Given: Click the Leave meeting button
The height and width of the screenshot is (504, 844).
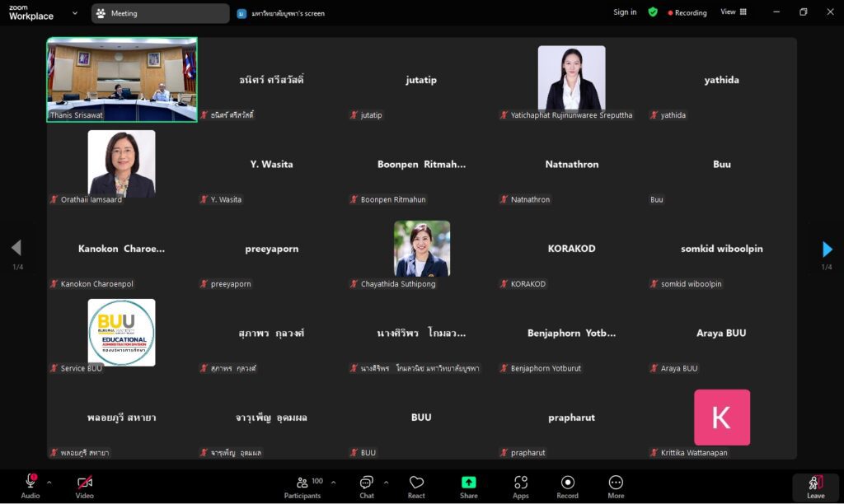Looking at the screenshot, I should coord(815,487).
